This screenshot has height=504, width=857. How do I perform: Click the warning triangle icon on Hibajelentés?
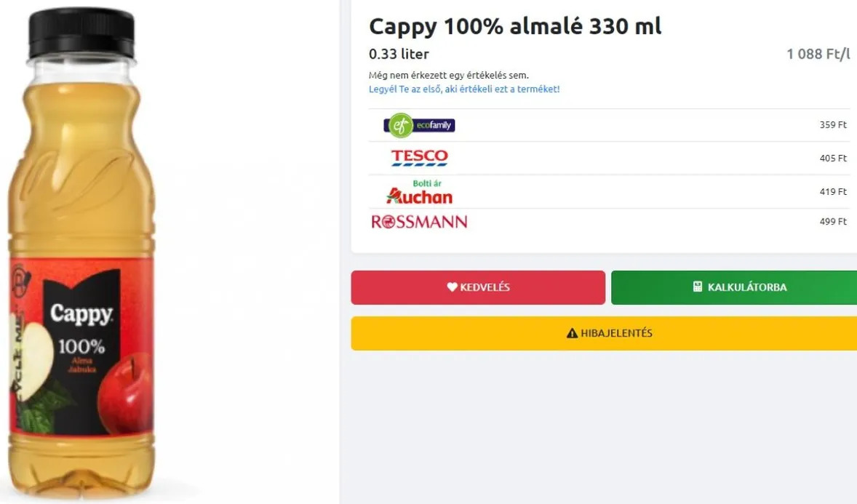point(572,334)
